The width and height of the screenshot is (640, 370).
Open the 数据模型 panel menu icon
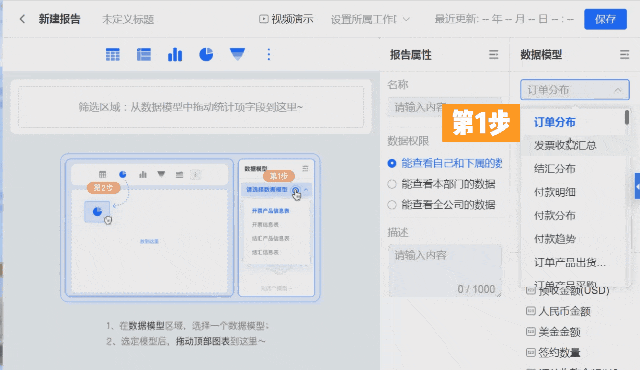(624, 55)
